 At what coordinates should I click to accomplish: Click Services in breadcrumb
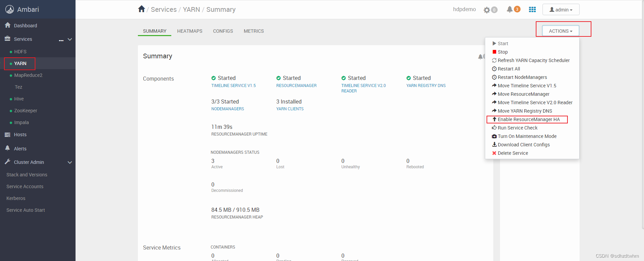point(164,9)
